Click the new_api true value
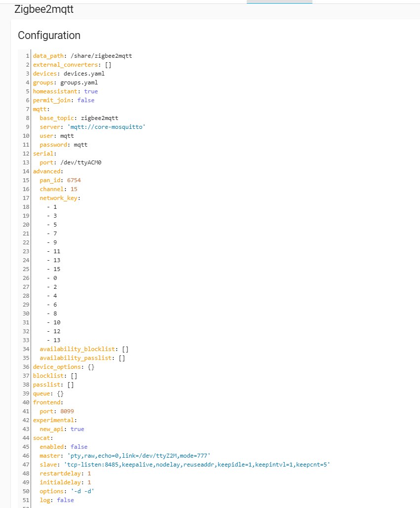The width and height of the screenshot is (420, 508). 77,429
